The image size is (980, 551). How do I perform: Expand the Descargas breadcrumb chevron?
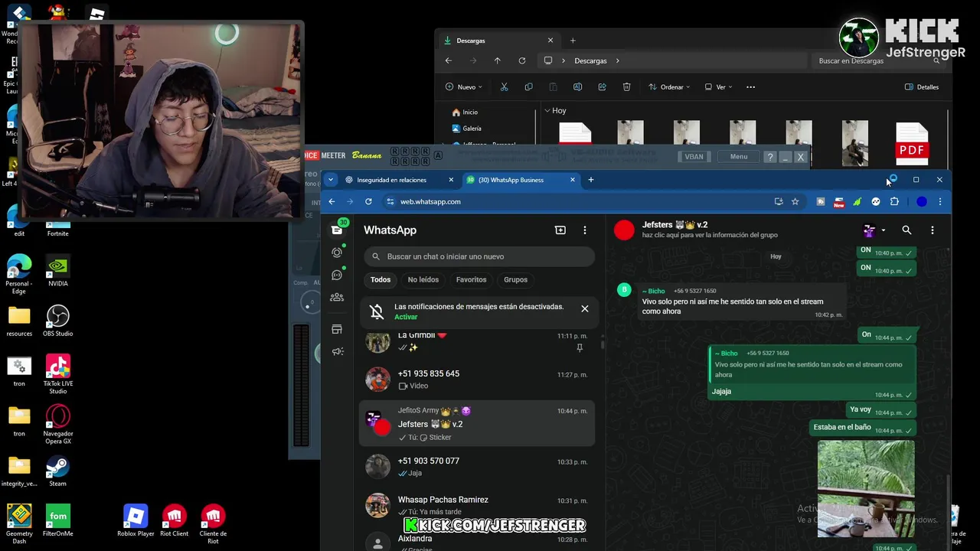click(617, 60)
